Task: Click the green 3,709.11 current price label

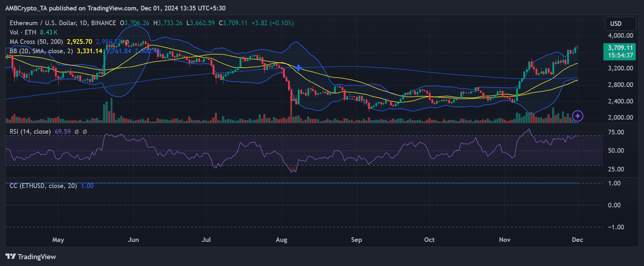Action: coord(620,48)
